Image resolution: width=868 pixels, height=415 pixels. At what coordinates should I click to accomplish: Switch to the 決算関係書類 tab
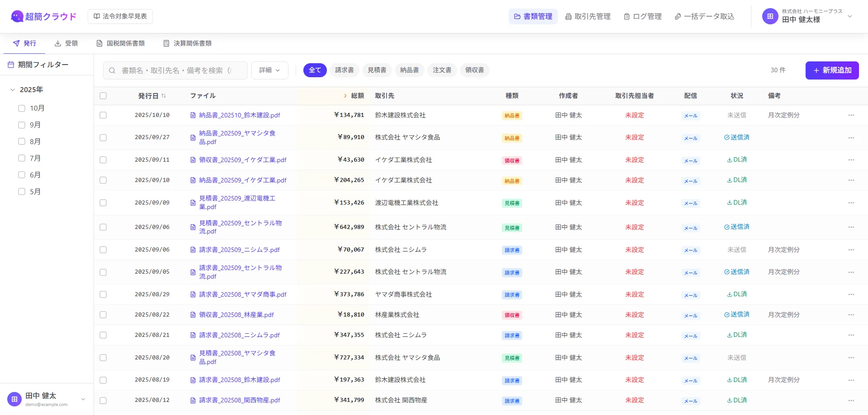coord(187,43)
